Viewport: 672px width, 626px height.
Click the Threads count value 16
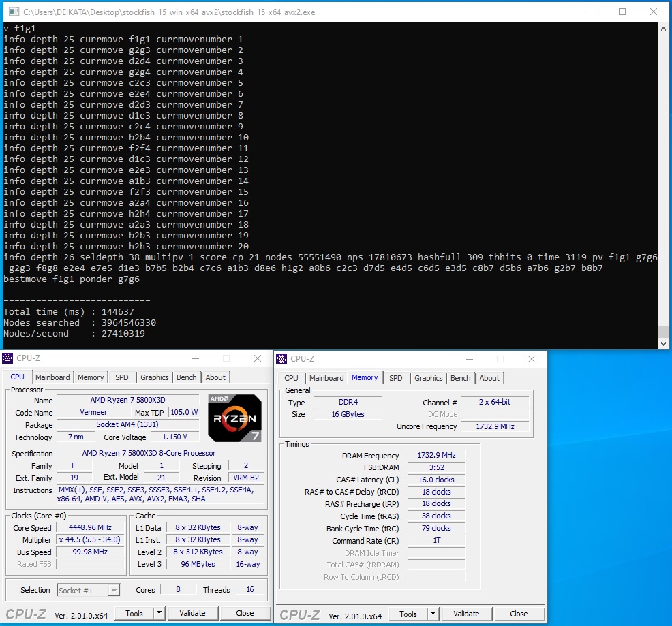coord(250,590)
